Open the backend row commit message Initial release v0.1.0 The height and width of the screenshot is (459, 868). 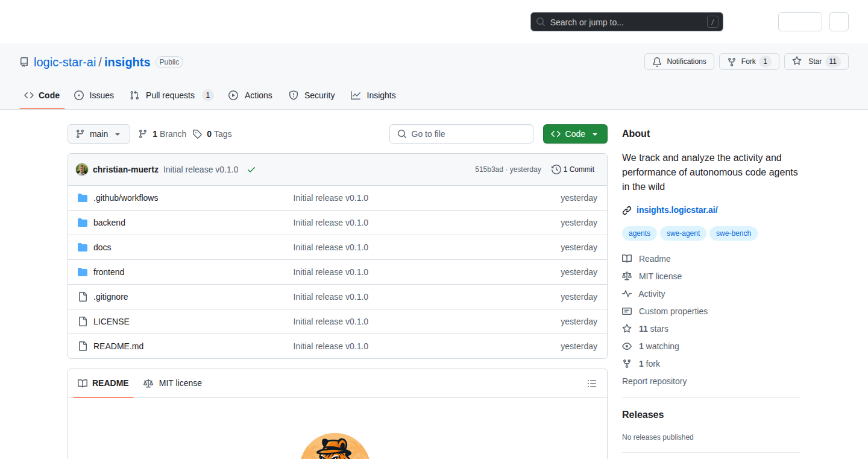click(x=330, y=223)
